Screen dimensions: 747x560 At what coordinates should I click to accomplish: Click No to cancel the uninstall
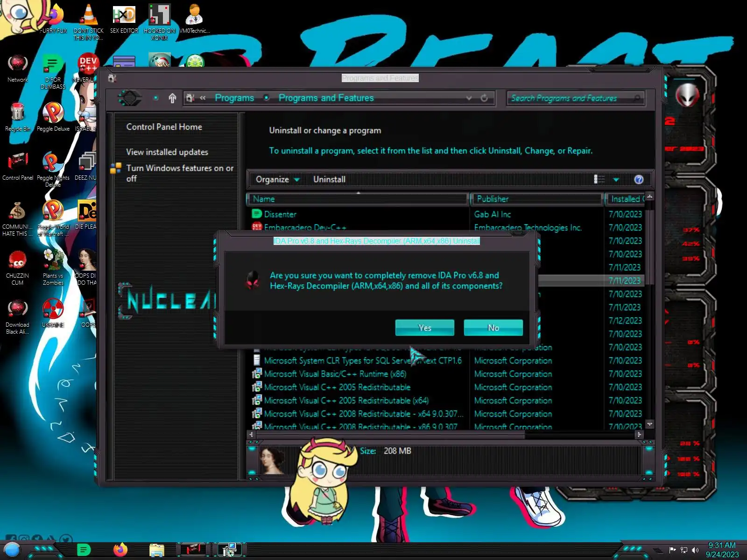click(x=493, y=328)
